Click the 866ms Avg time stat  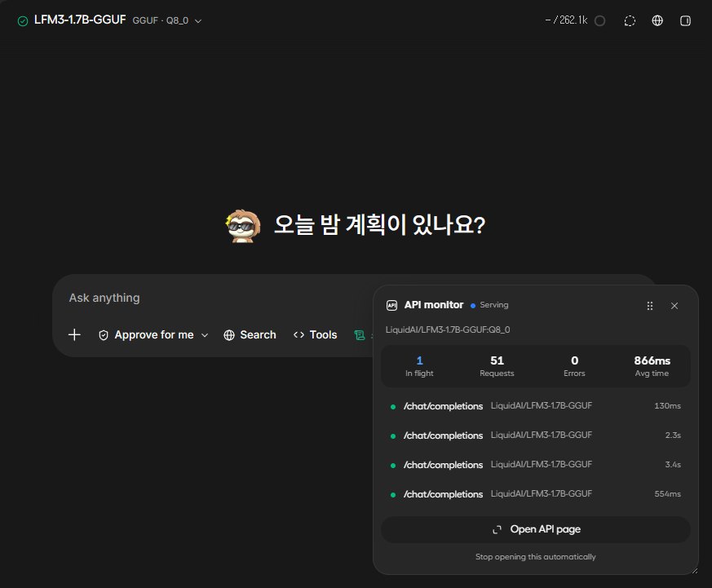click(652, 366)
